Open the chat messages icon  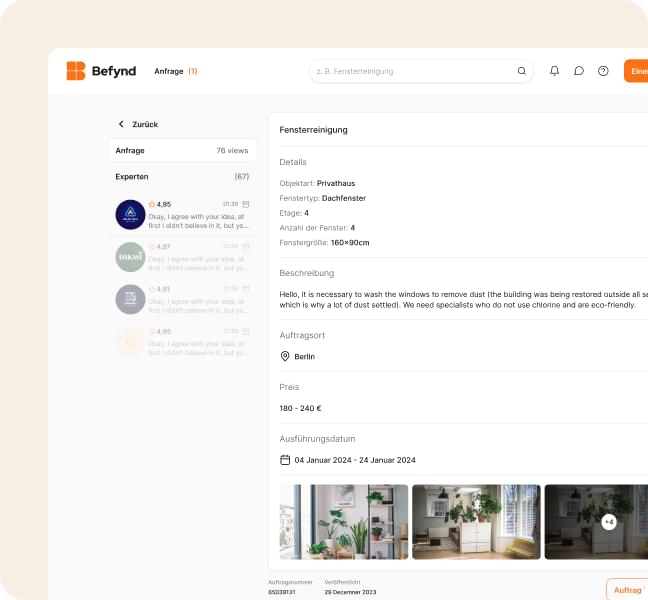(579, 71)
